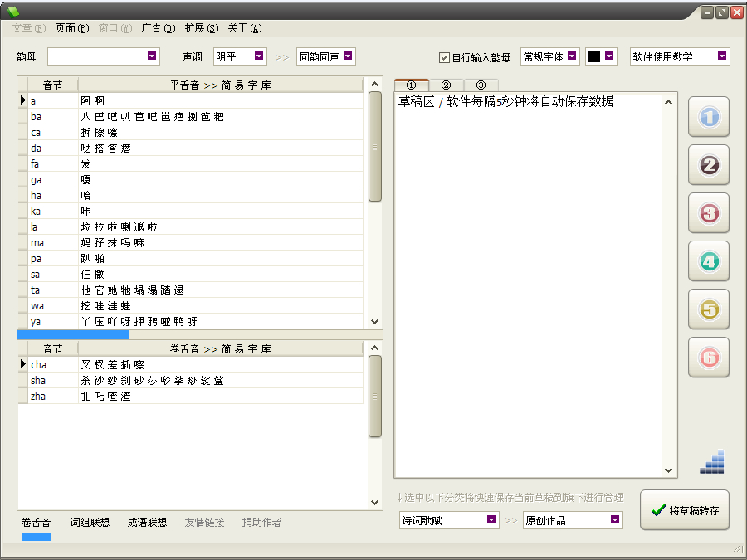This screenshot has width=747, height=560.
Task: Click the 捐助作者 link at the bottom
Action: (x=261, y=523)
